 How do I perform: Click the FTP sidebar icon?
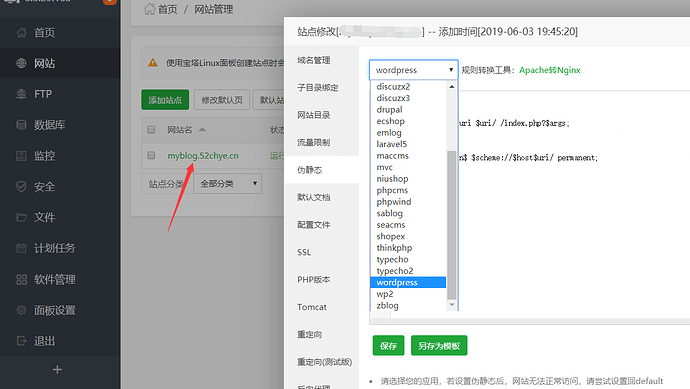[22, 94]
